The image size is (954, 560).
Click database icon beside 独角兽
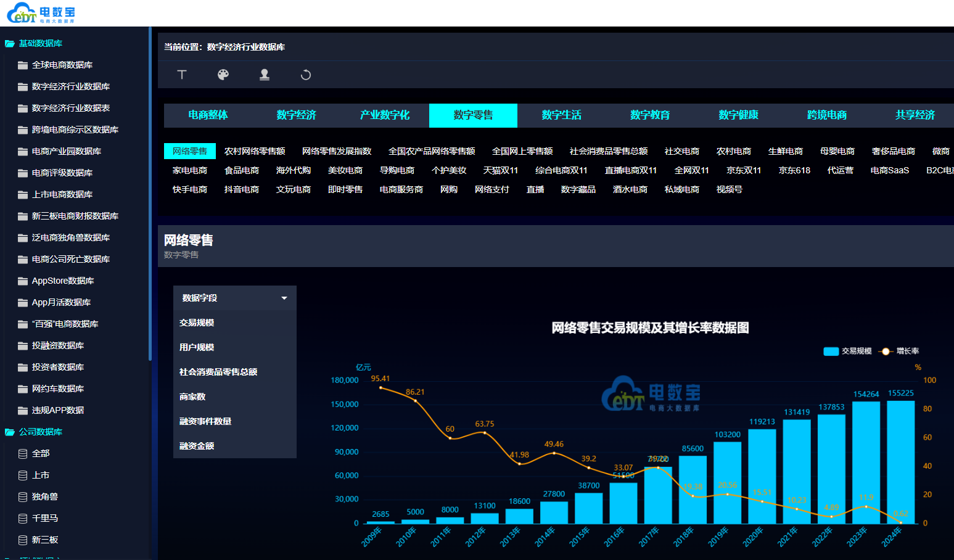tap(23, 497)
